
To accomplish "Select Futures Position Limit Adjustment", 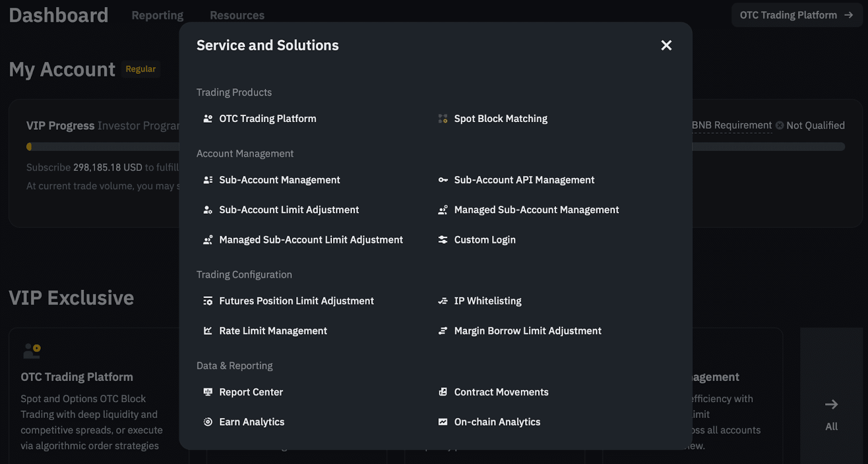I will (x=296, y=301).
